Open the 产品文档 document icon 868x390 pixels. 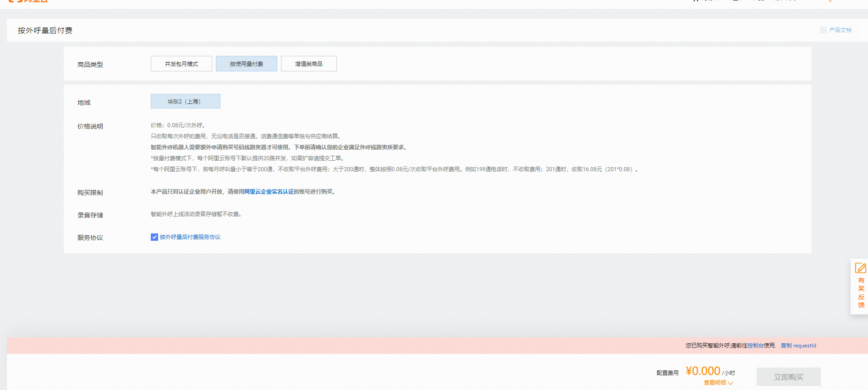[823, 30]
